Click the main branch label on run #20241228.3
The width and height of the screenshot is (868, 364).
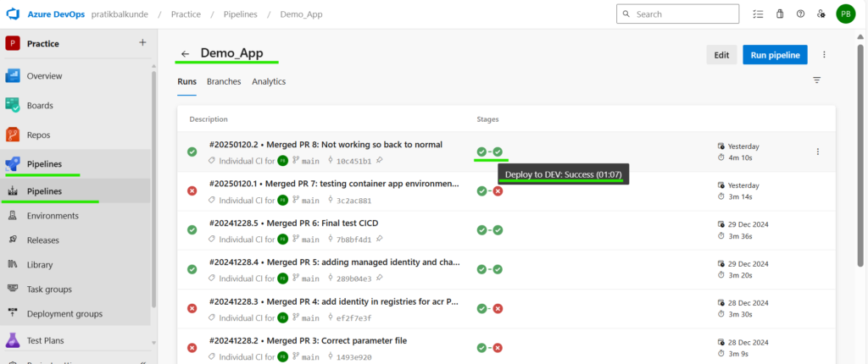[310, 318]
